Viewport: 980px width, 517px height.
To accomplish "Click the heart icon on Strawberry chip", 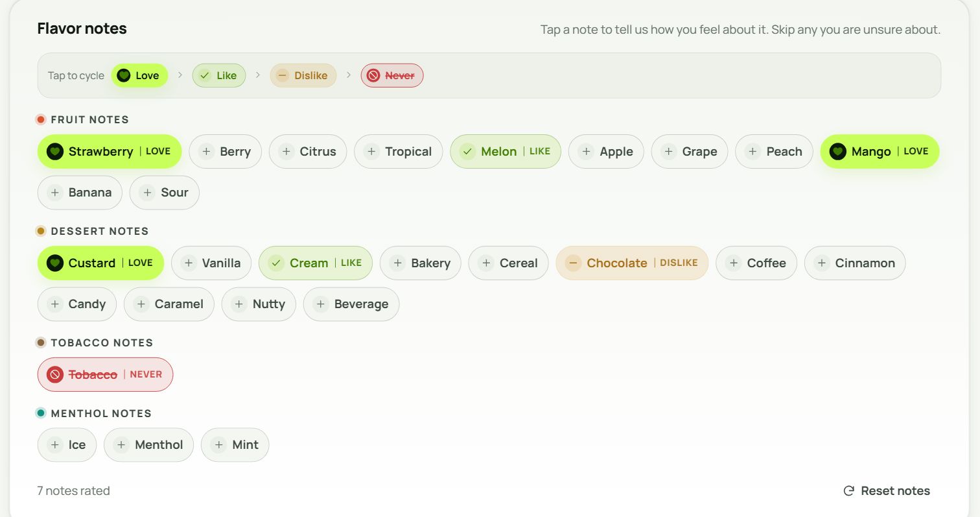I will (x=55, y=151).
